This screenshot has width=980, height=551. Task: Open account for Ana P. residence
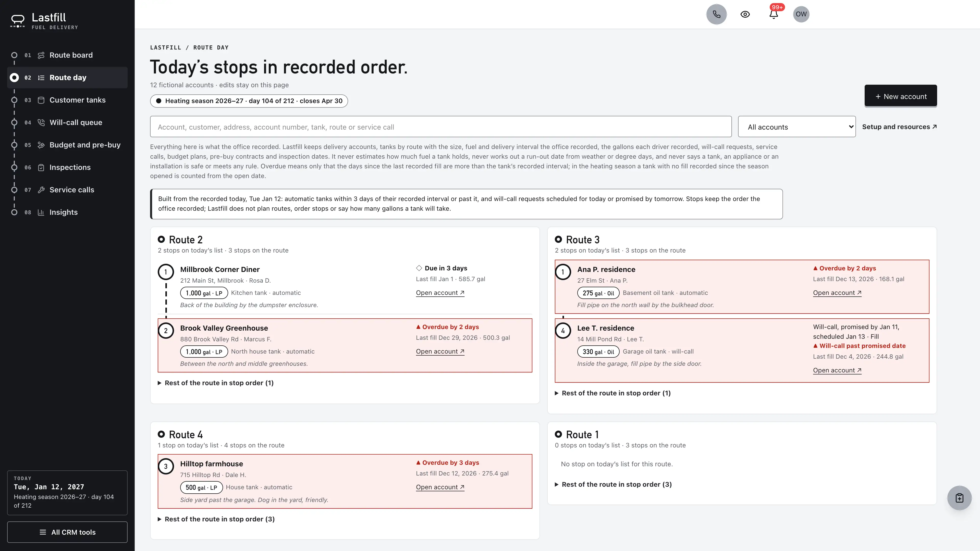[837, 293]
